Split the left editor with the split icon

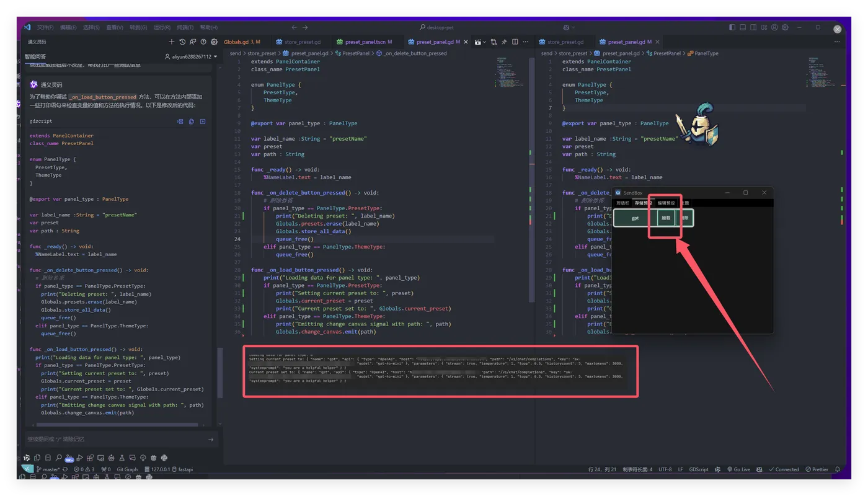click(x=515, y=42)
